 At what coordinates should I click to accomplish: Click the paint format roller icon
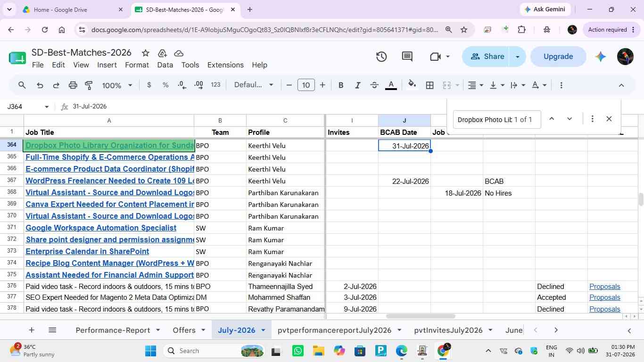pos(89,85)
